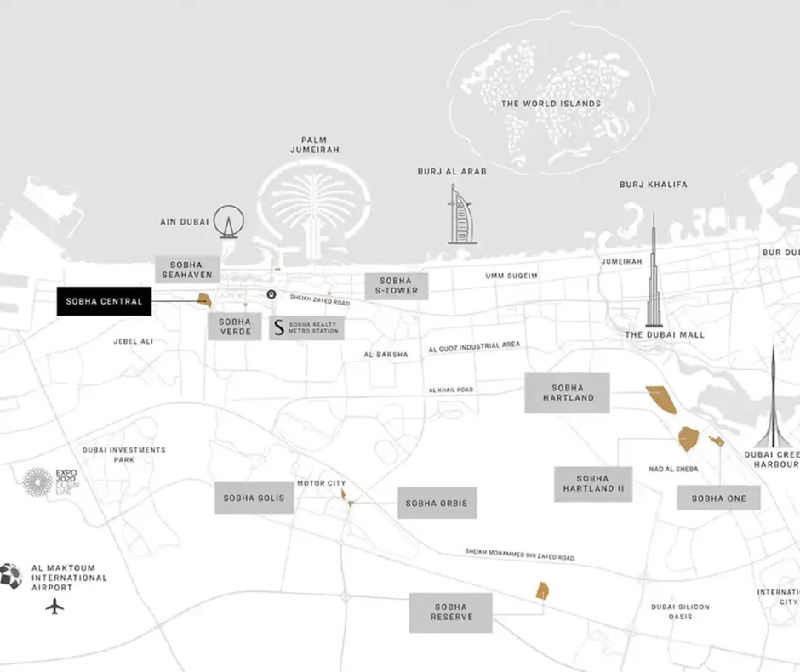
Task: Select the SOBHA SEAHAVEN label
Action: [x=186, y=267]
